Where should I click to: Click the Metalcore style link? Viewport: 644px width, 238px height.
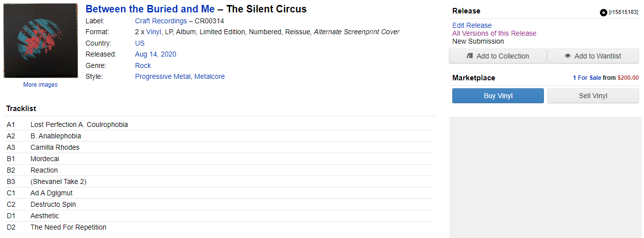pyautogui.click(x=210, y=76)
